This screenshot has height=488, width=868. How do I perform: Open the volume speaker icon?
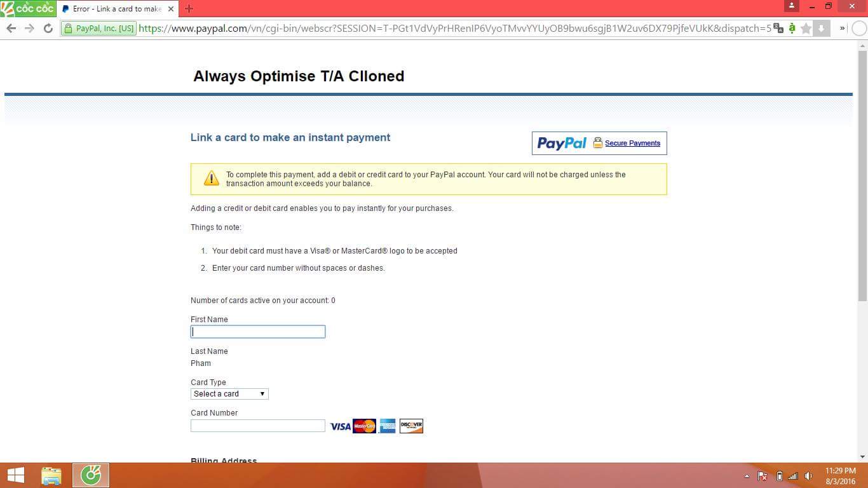808,476
